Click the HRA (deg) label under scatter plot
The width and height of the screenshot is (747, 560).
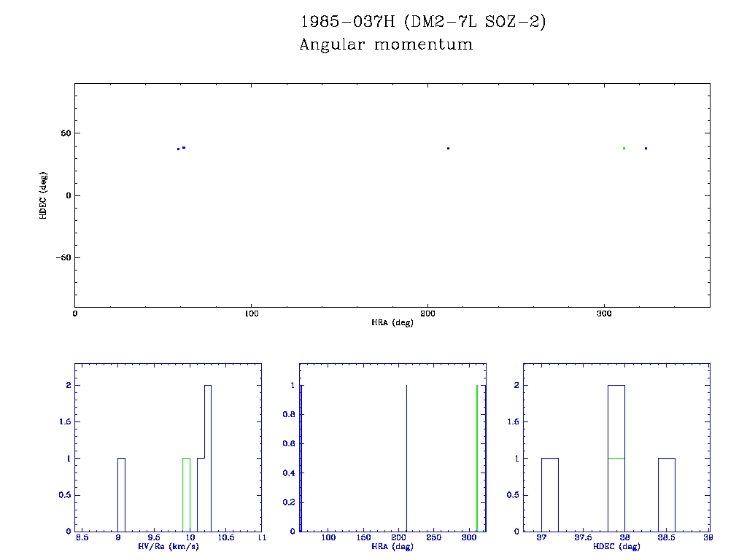(x=392, y=322)
